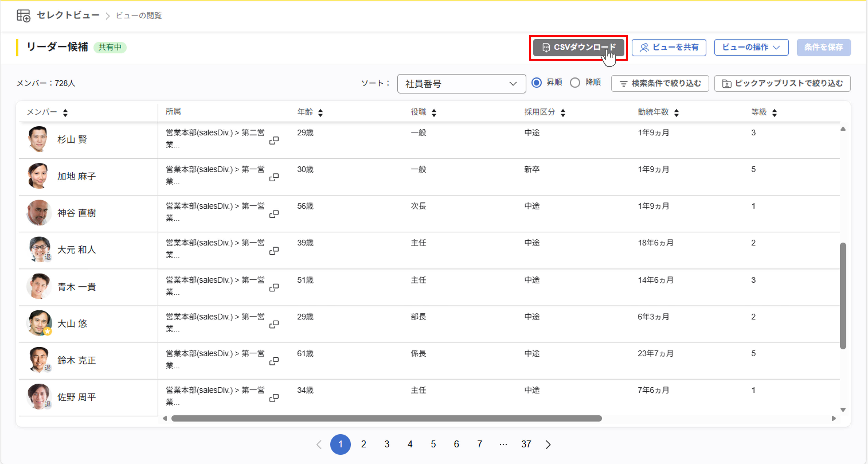Select 降順 descending radio button
This screenshot has height=464, width=868.
click(575, 83)
